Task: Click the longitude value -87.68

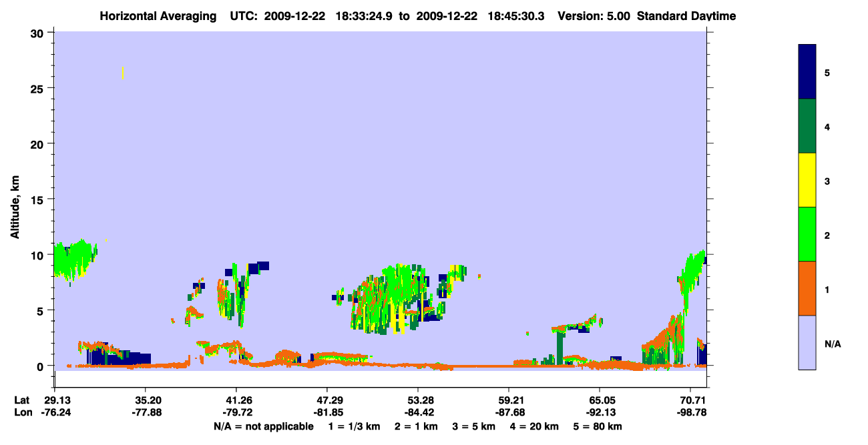Action: click(509, 412)
